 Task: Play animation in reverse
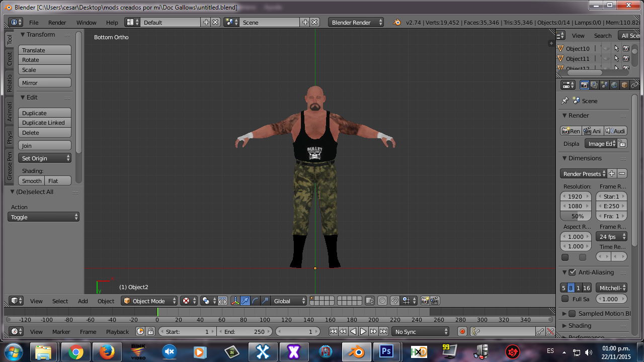[353, 331]
